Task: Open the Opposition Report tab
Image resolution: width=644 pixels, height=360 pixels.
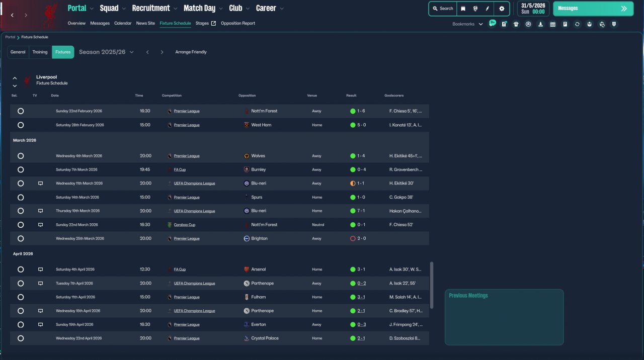Action: tap(237, 23)
